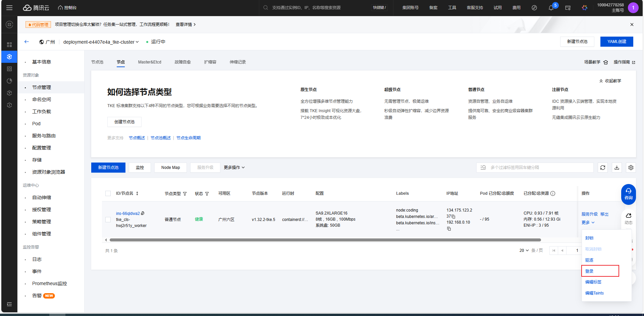Open the notification bell icon
This screenshot has width=644, height=316.
551,8
